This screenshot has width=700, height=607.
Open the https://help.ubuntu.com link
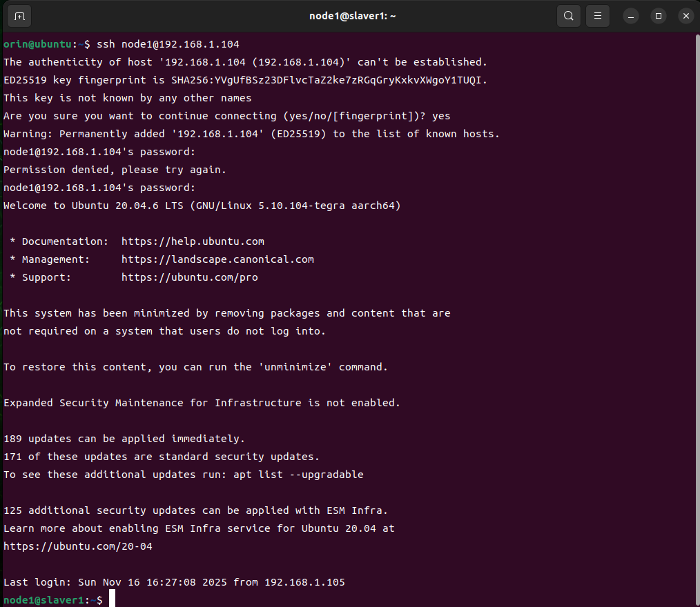click(193, 241)
